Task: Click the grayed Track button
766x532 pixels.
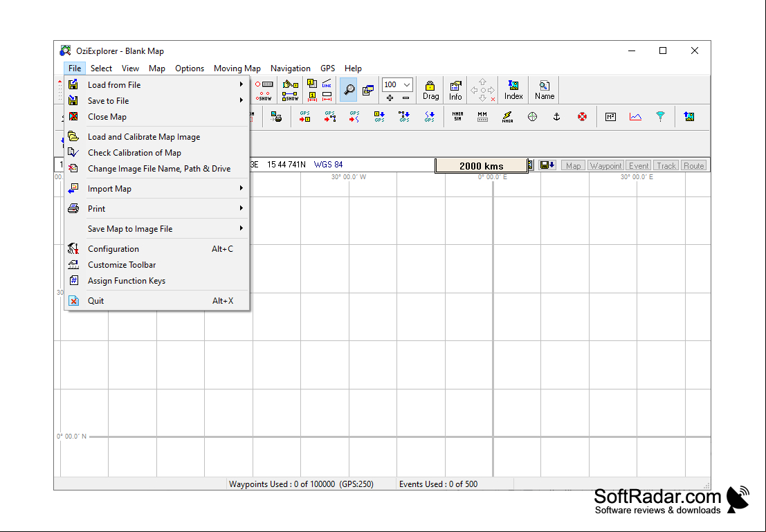Action: [666, 165]
